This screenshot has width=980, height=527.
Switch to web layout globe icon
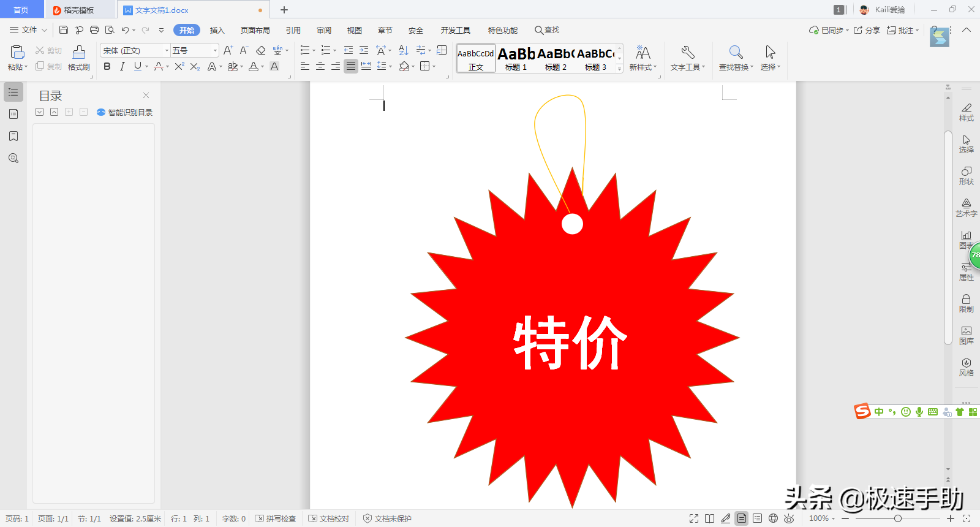pyautogui.click(x=773, y=518)
